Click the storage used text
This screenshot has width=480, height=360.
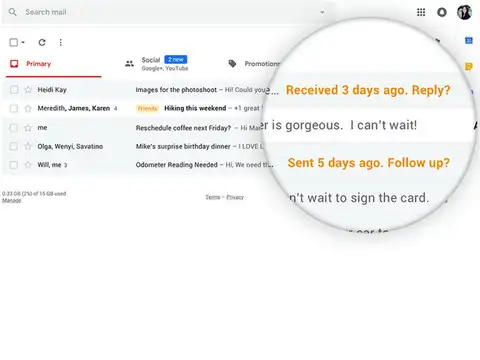pos(34,194)
